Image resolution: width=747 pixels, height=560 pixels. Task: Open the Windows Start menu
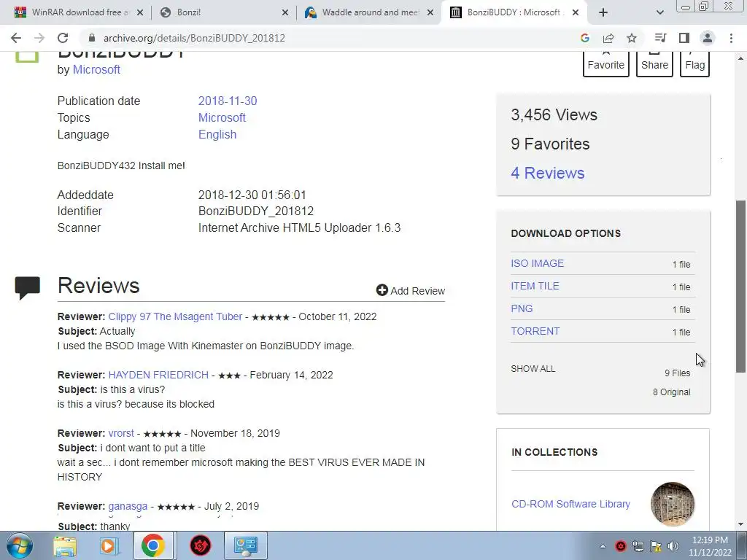click(x=19, y=545)
